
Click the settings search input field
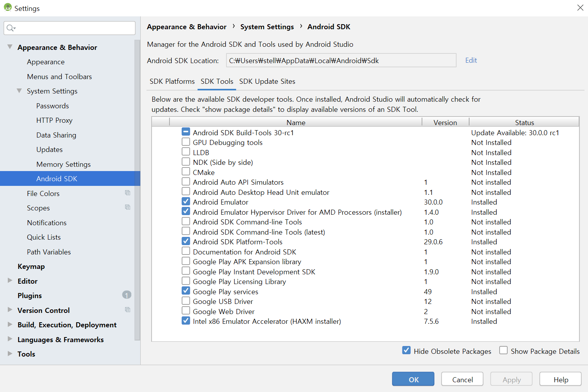[70, 28]
